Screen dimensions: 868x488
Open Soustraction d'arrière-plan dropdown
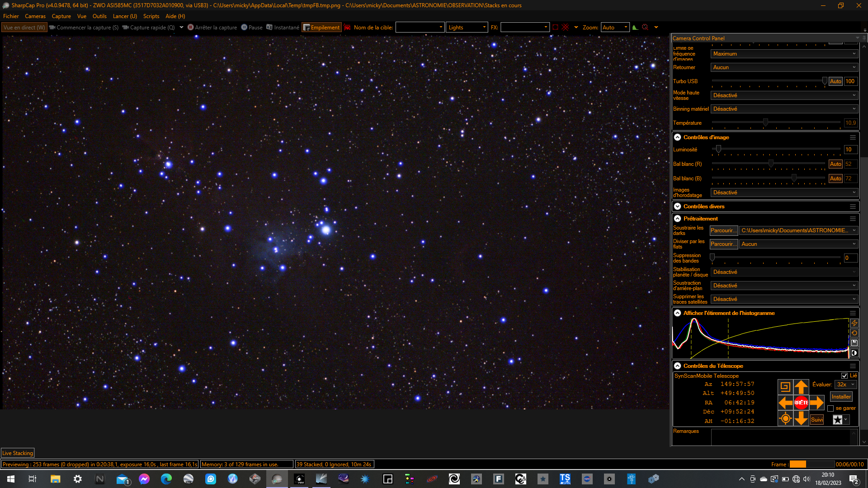coord(784,286)
